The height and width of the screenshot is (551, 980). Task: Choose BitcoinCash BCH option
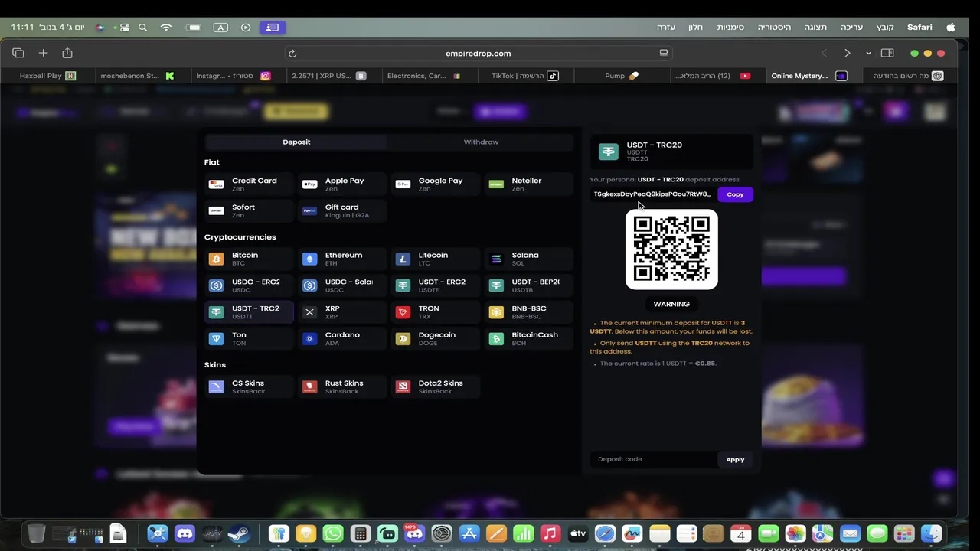click(529, 338)
